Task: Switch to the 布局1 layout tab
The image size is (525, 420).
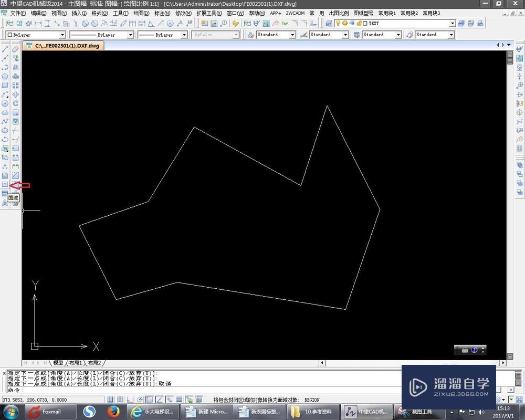Action: click(x=75, y=363)
